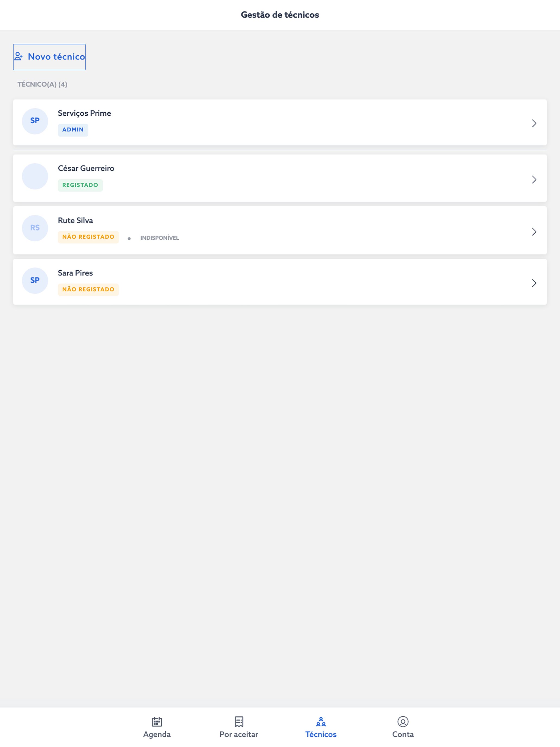This screenshot has width=560, height=747.
Task: Open the Agenda calendar icon
Action: coord(157,721)
